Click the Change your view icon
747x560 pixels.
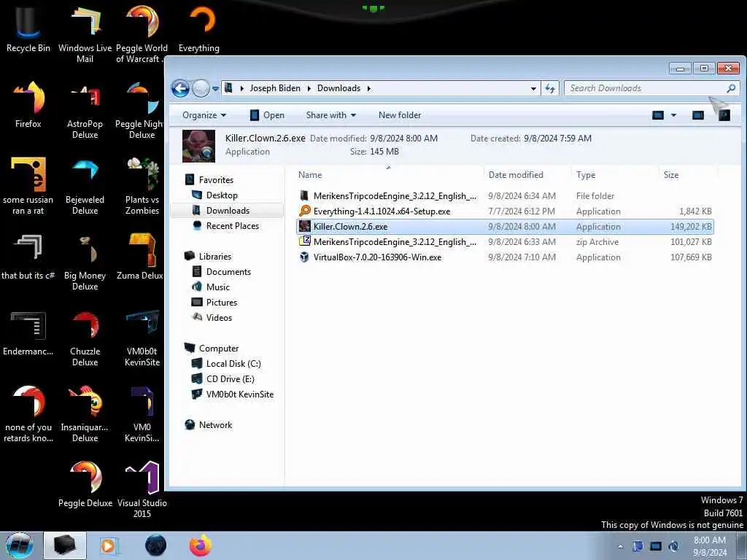[x=658, y=115]
